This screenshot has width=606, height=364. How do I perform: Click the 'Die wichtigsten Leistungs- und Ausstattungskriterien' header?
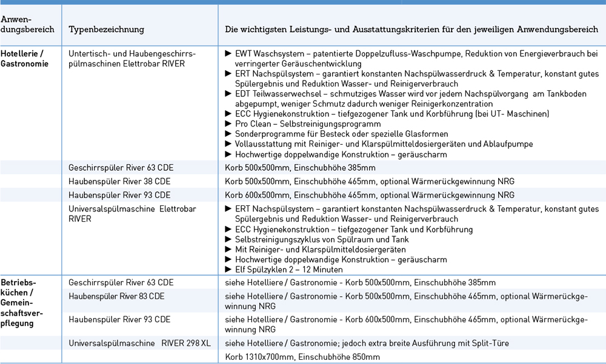pos(411,29)
